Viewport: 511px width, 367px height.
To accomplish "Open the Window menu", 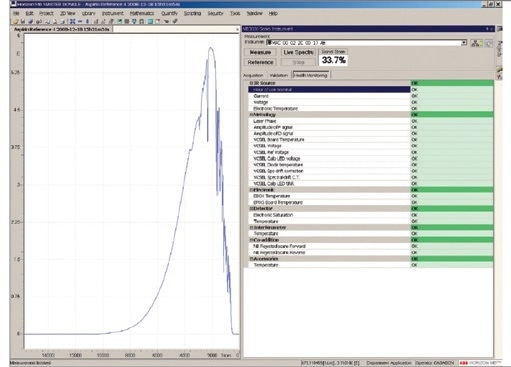I will [x=254, y=13].
